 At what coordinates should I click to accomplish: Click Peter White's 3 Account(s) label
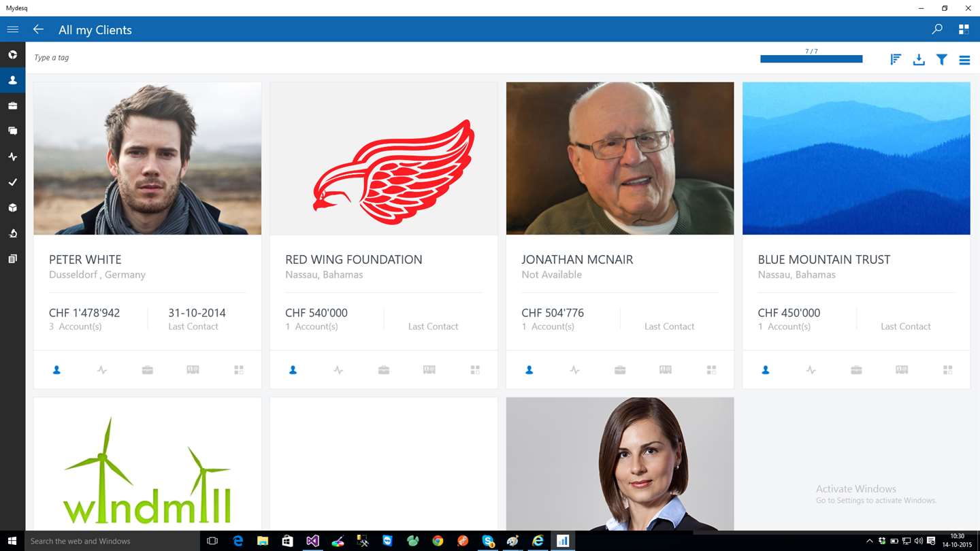(x=76, y=327)
